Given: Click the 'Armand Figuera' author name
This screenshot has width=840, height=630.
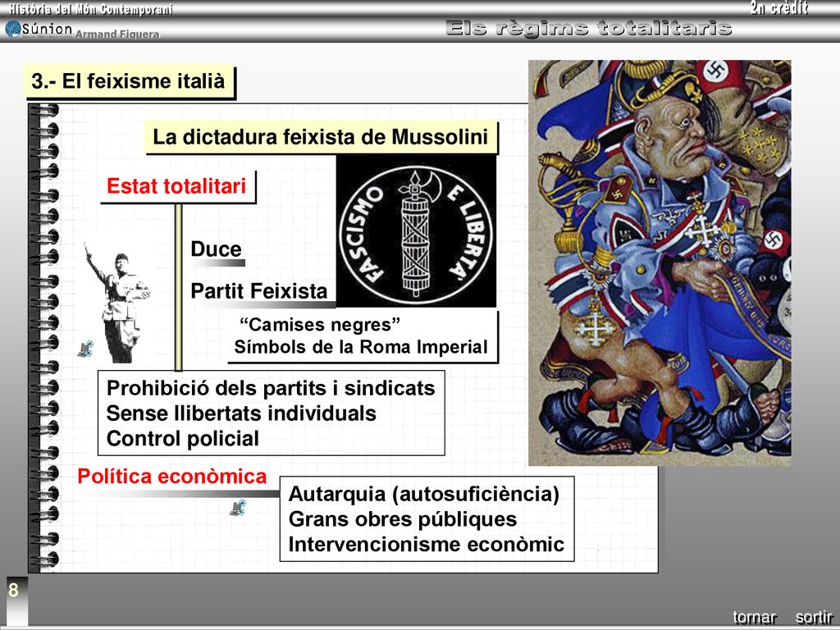Looking at the screenshot, I should [x=117, y=34].
